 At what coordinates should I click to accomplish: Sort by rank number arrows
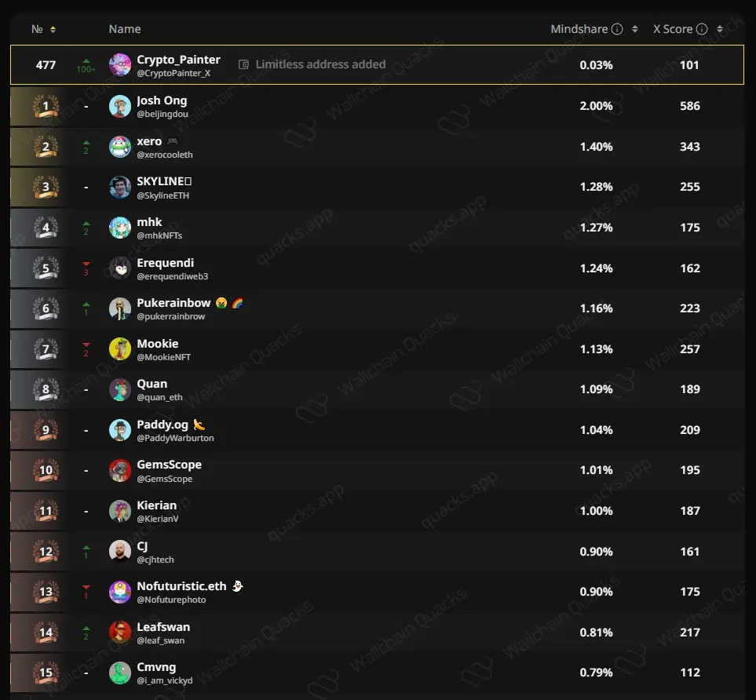(53, 30)
